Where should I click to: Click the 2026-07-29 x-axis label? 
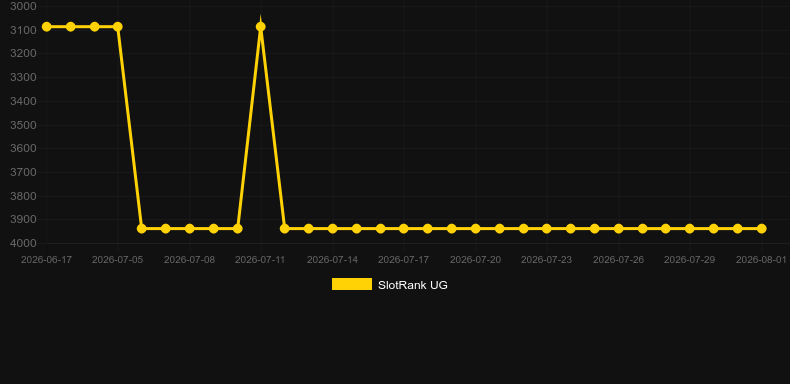point(690,260)
